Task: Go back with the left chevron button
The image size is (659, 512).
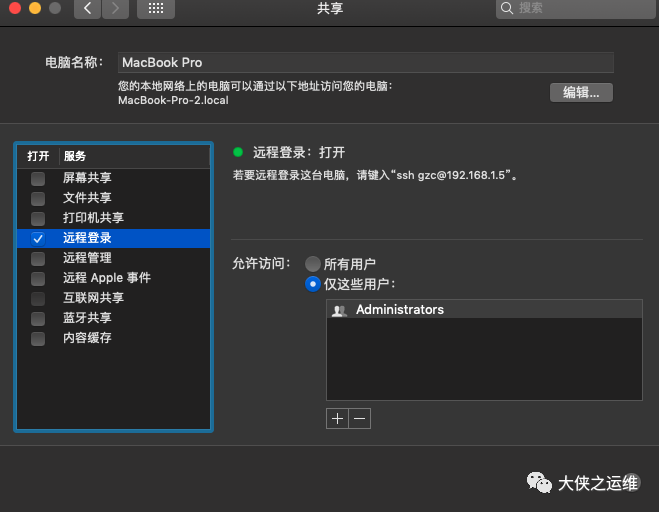Action: click(x=87, y=8)
